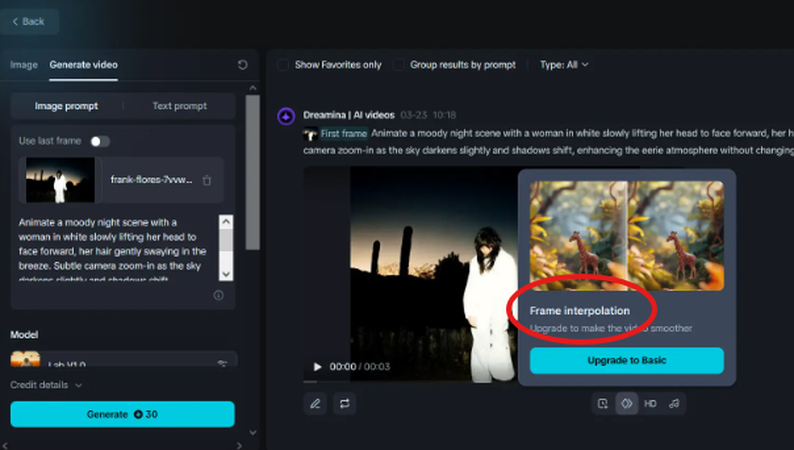The image size is (794, 450).
Task: Click the 'Dreamina | AI videos' title text
Action: coord(348,115)
